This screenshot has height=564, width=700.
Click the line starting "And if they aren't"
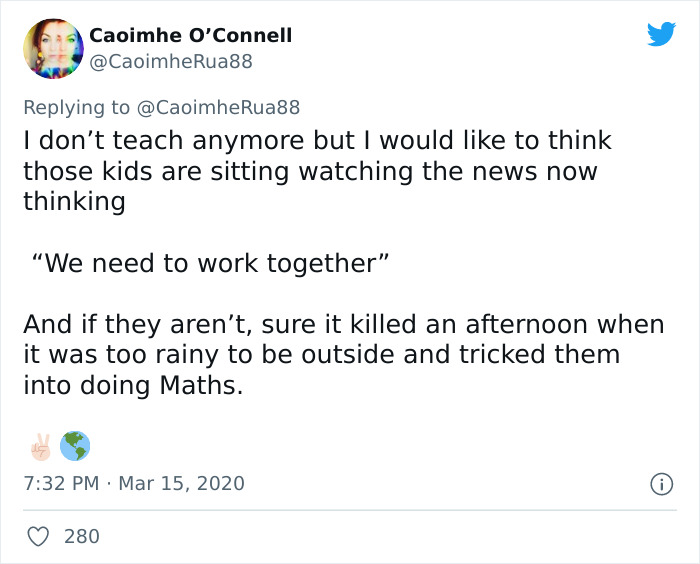pos(343,325)
